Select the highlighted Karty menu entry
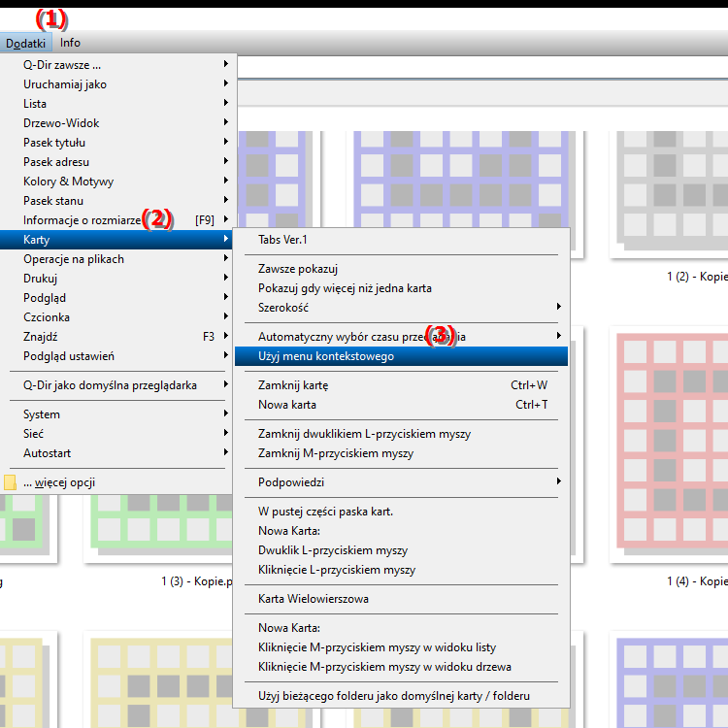Viewport: 728px width, 728px height. click(118, 240)
